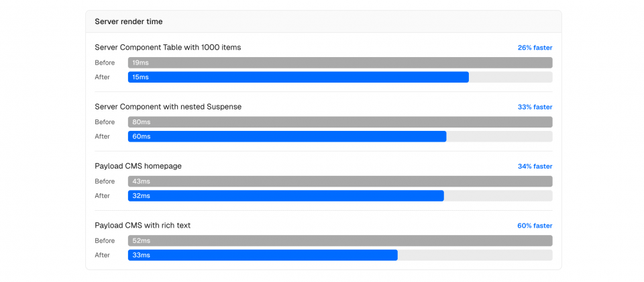Click the gray 80ms Before bar
The image size is (644, 282).
pyautogui.click(x=340, y=122)
